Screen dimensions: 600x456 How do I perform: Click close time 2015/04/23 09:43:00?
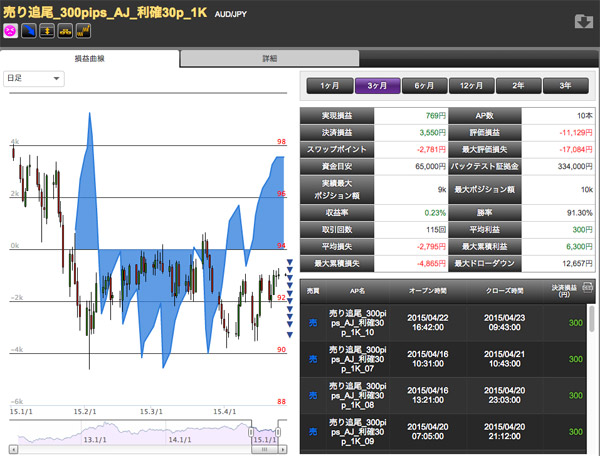coord(504,323)
